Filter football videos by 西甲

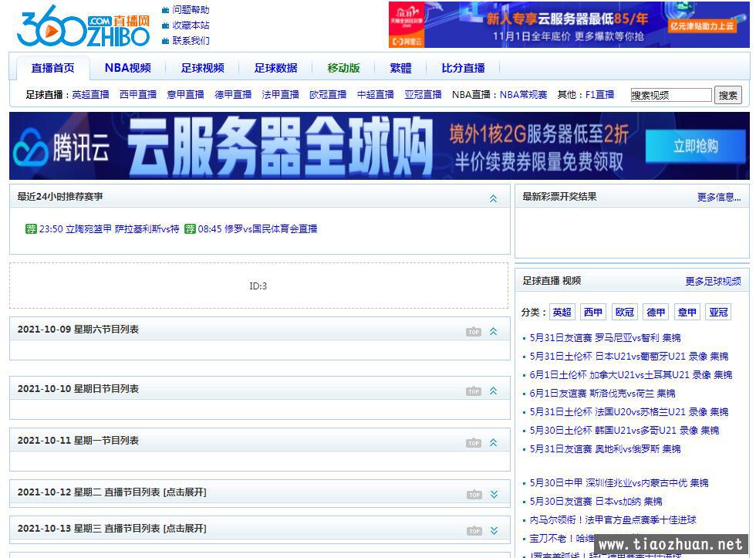coord(593,312)
